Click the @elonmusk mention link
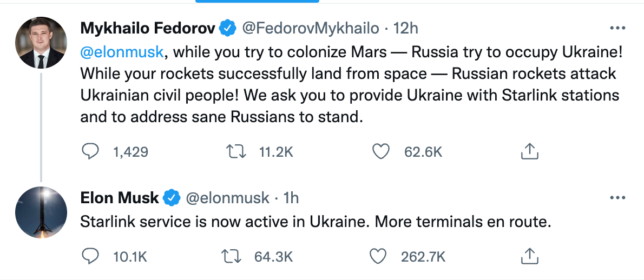Viewport: 644px width, 280px height. (122, 52)
